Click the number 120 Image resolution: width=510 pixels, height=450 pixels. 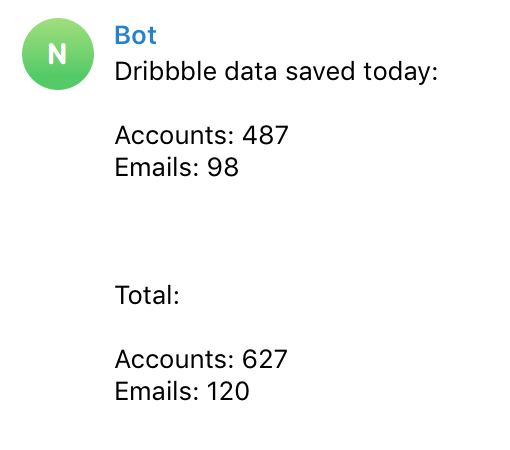point(228,391)
